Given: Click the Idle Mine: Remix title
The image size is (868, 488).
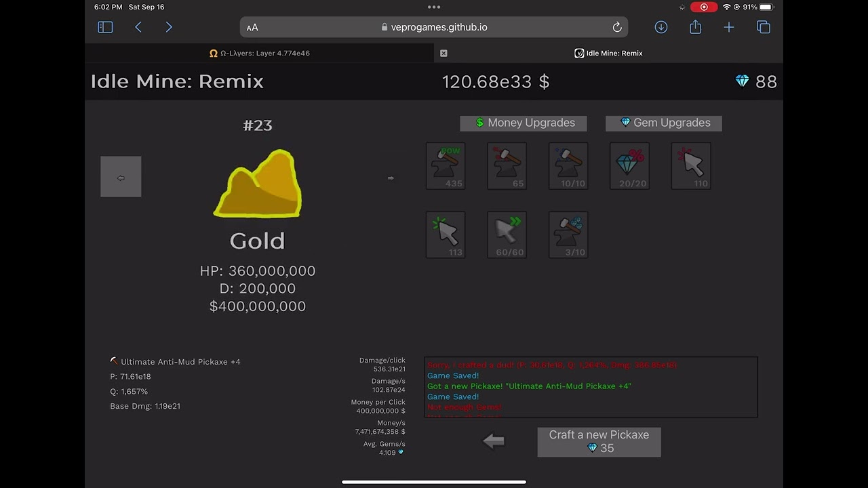Looking at the screenshot, I should tap(177, 81).
